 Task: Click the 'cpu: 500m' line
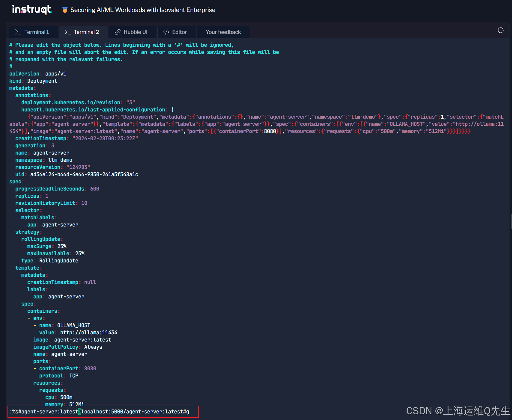pos(59,397)
